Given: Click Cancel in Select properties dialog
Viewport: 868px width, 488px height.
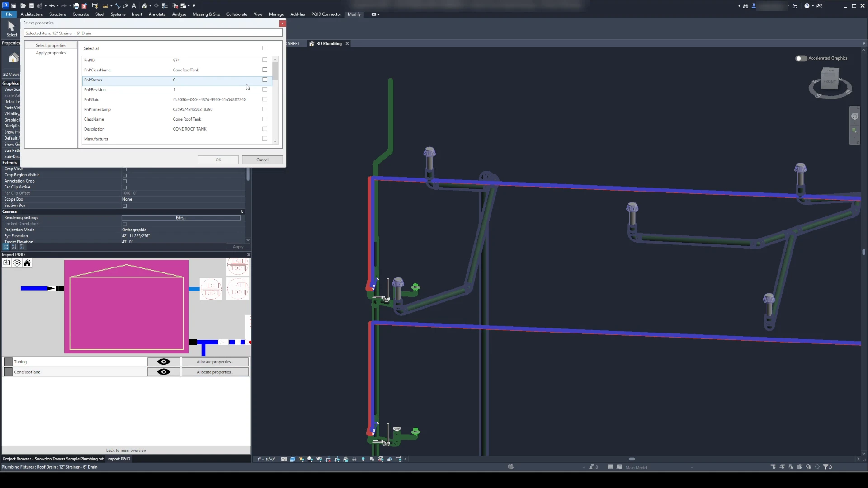Looking at the screenshot, I should pyautogui.click(x=262, y=160).
